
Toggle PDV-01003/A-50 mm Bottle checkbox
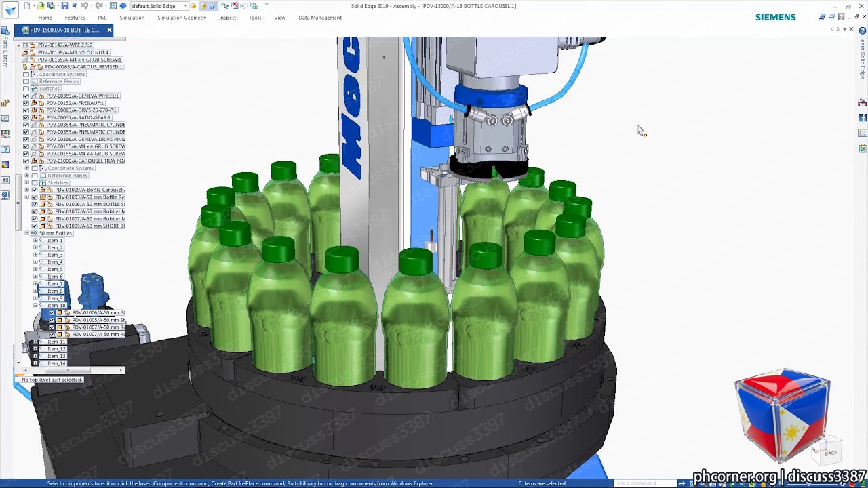coord(35,197)
